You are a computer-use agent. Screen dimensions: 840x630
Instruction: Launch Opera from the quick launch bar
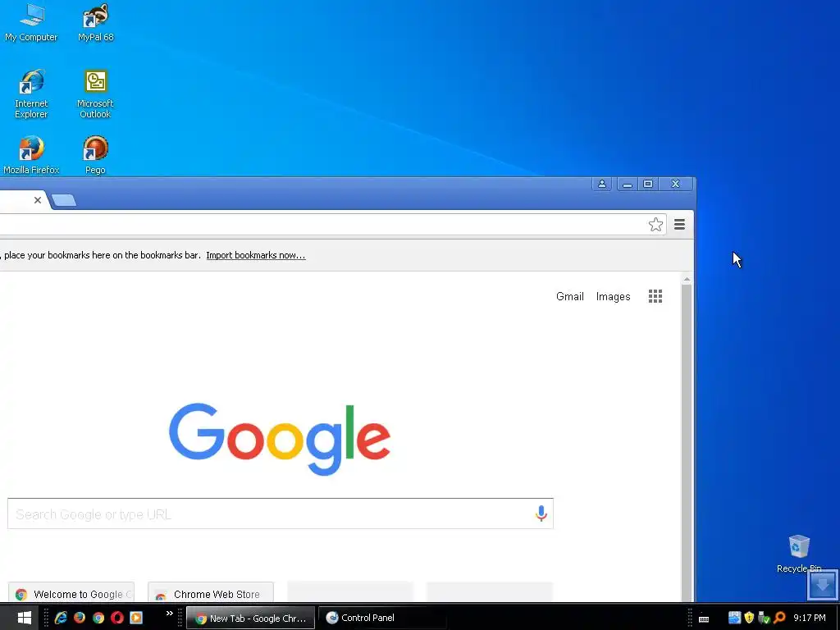coord(116,618)
